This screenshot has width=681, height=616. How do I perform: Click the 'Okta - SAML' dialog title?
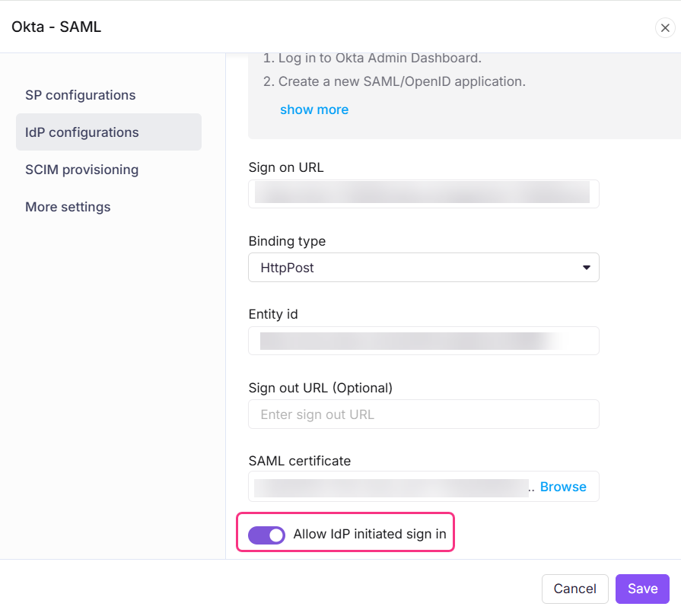(x=56, y=27)
